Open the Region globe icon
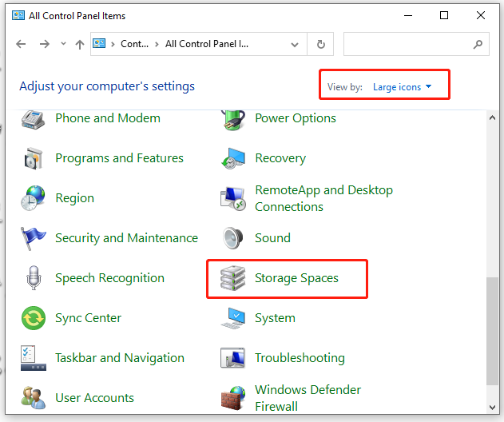The image size is (504, 422). coord(33,198)
